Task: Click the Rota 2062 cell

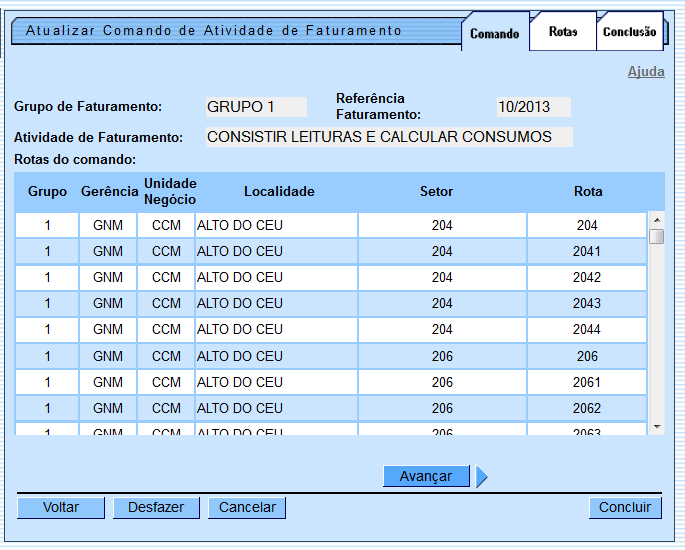Action: pyautogui.click(x=587, y=408)
